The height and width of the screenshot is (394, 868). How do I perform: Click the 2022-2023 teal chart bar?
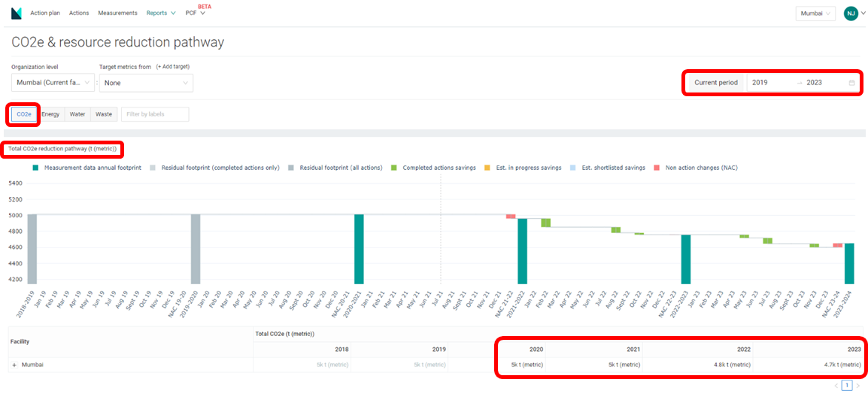pyautogui.click(x=686, y=259)
